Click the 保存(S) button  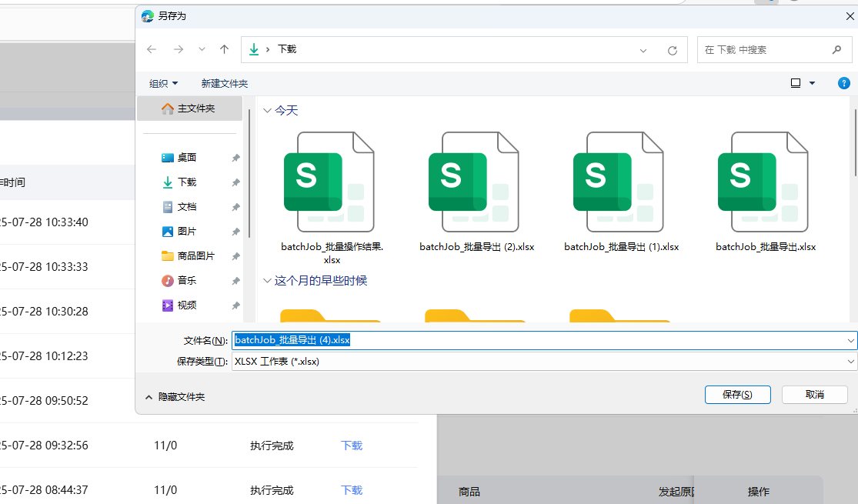(737, 395)
